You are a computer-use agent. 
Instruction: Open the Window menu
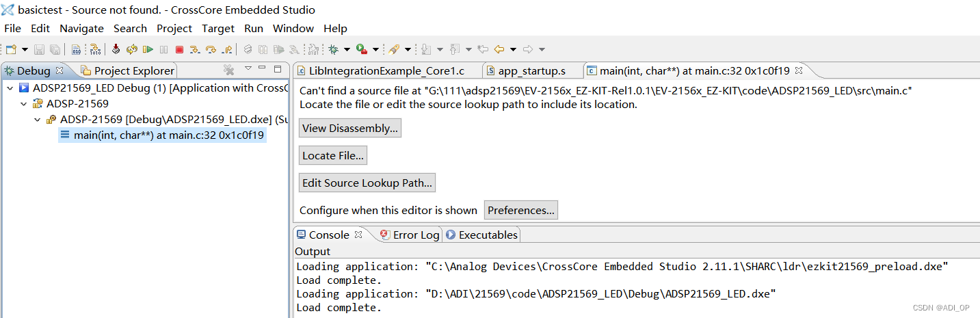(293, 28)
